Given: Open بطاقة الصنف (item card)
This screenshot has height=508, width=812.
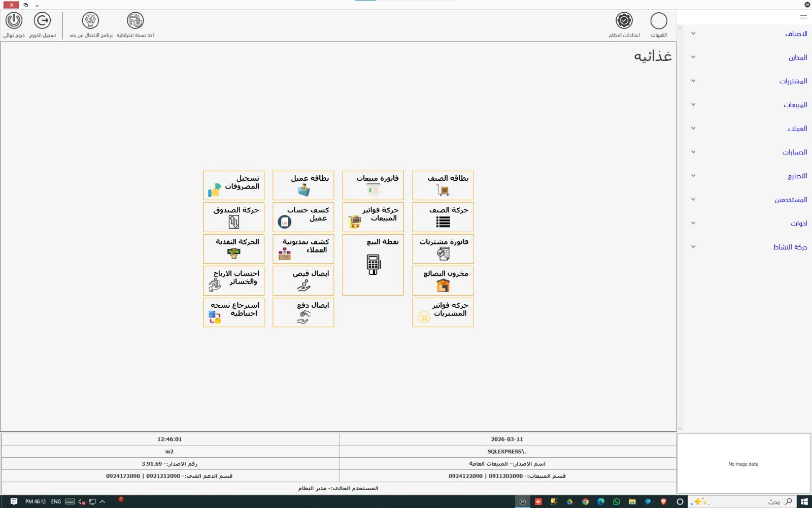Looking at the screenshot, I should (442, 185).
